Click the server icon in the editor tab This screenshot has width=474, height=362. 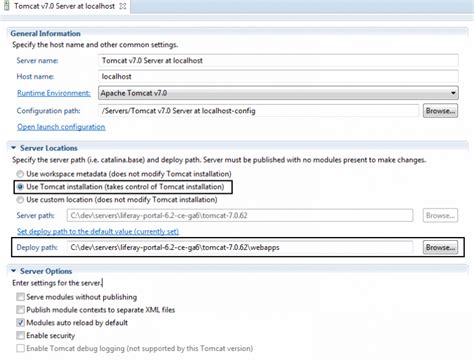pos(6,6)
